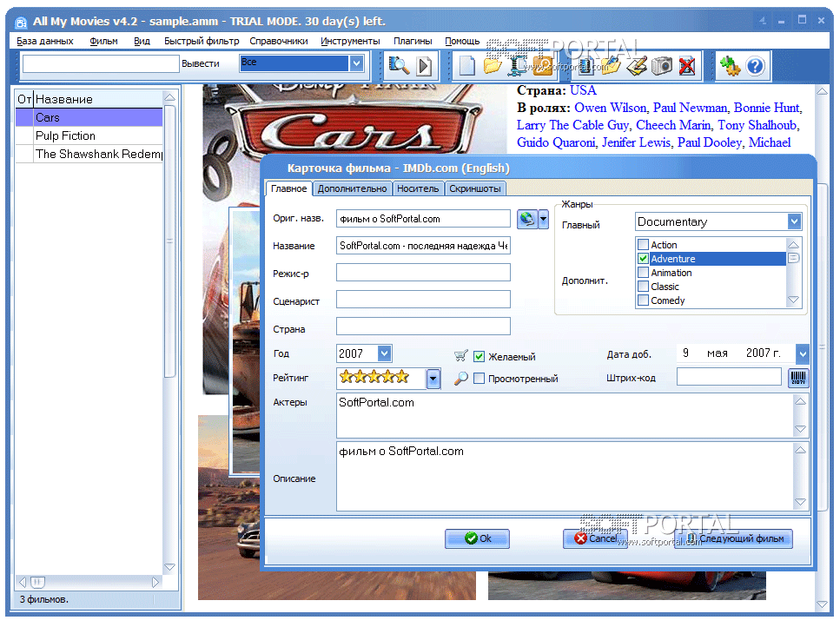Click the barcode scan icon
Viewport: 840px width, 627px height.
click(x=798, y=378)
